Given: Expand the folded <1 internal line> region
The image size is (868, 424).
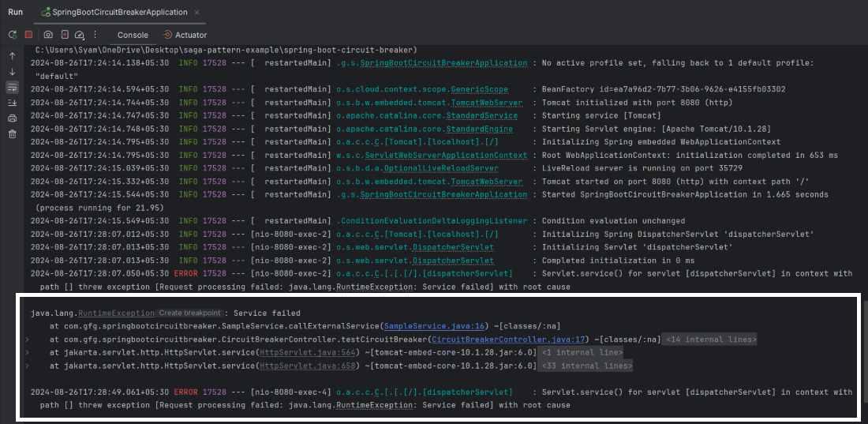Looking at the screenshot, I should coord(582,352).
